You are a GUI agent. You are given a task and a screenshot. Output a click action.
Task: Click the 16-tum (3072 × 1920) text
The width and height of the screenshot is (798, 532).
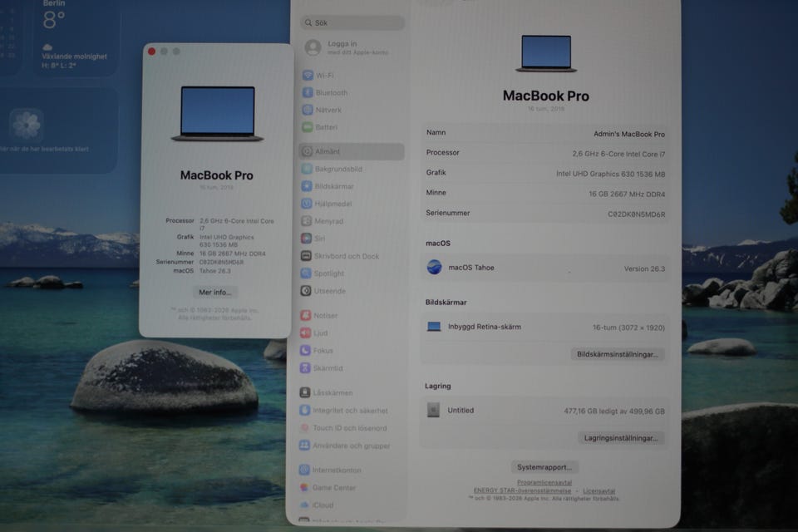[x=628, y=328]
